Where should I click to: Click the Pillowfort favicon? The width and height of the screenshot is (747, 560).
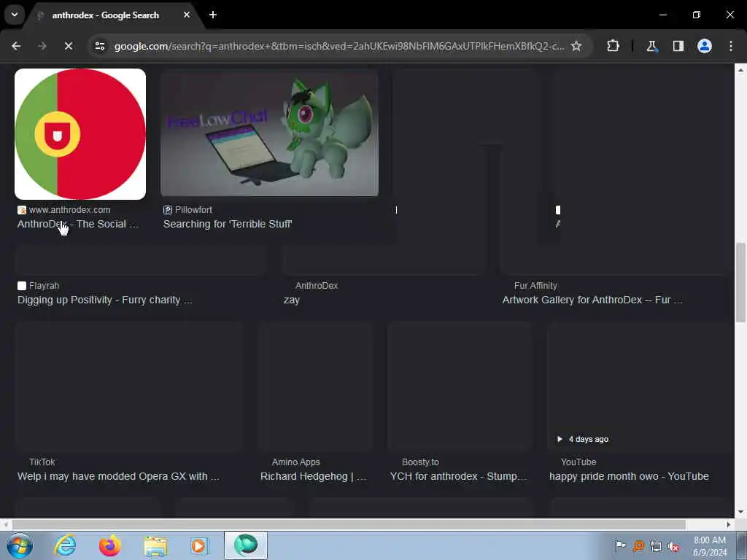coord(168,210)
